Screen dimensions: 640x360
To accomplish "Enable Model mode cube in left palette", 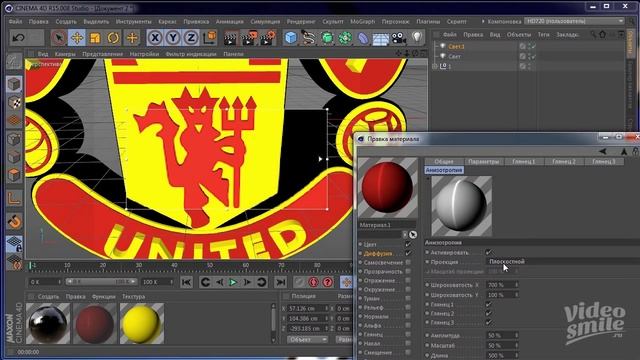I will [14, 84].
